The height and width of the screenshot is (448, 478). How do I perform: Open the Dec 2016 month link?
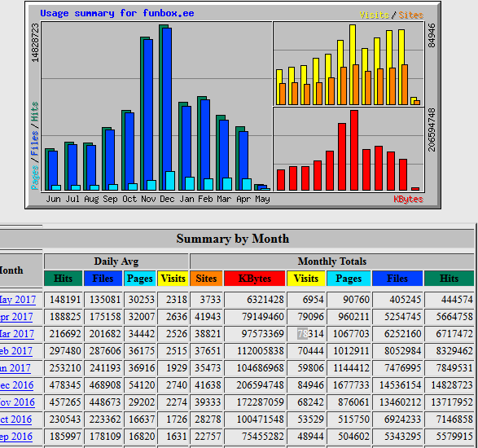(x=17, y=385)
